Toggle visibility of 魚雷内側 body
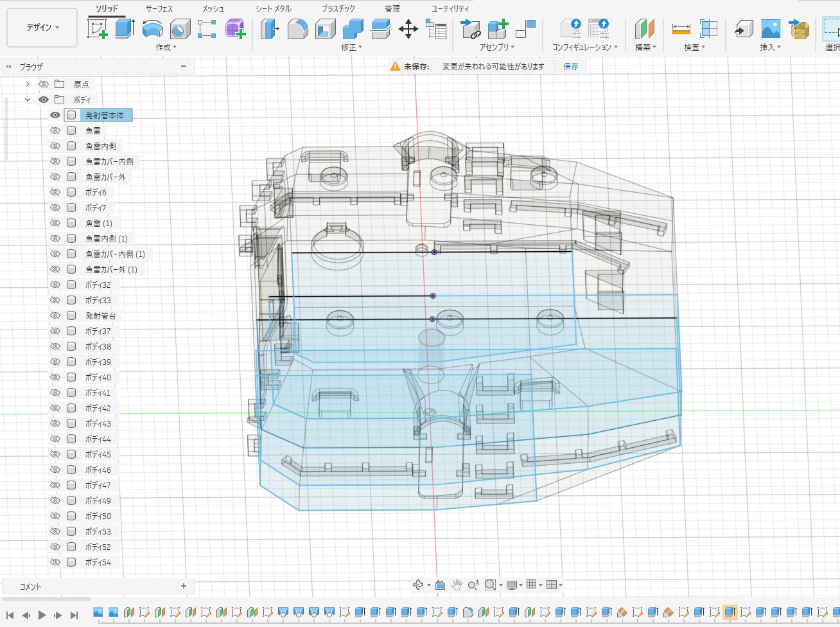The width and height of the screenshot is (840, 627). 55,146
